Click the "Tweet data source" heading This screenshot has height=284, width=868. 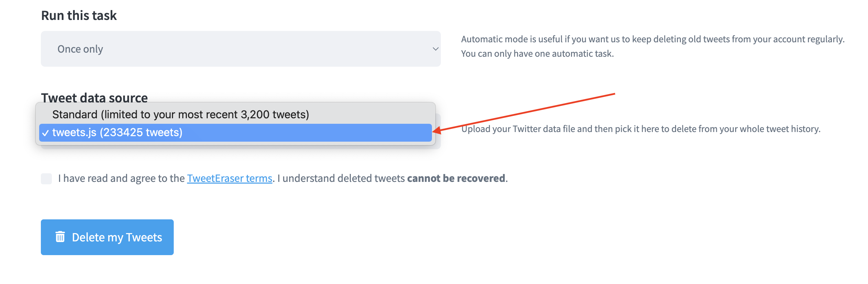click(x=94, y=97)
